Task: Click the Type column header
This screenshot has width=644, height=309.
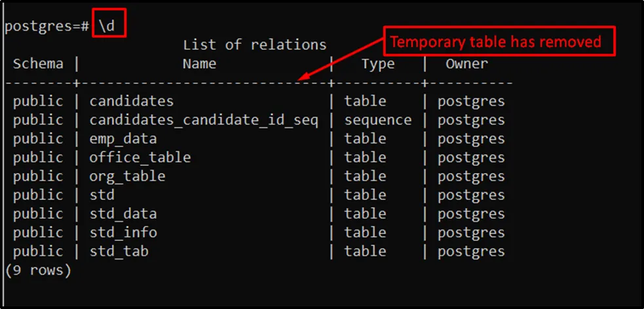Action: pos(378,64)
